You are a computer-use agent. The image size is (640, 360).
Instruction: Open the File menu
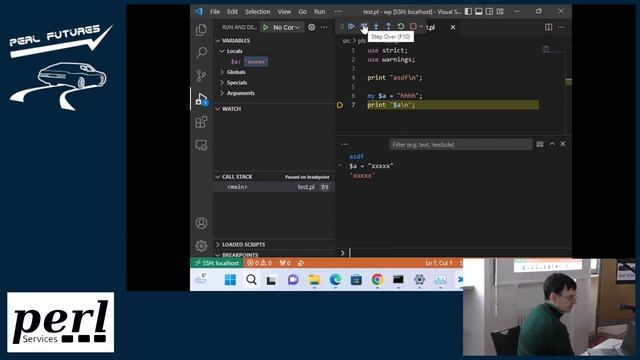point(215,11)
